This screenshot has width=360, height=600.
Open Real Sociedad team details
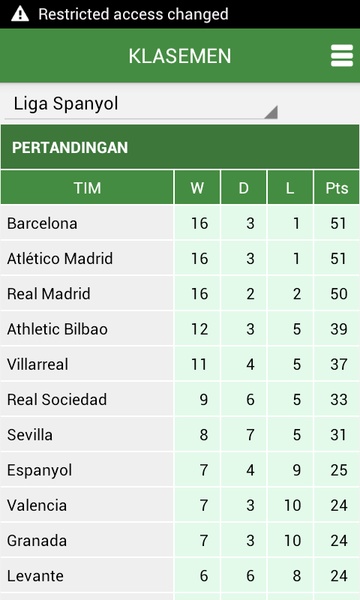(180, 399)
